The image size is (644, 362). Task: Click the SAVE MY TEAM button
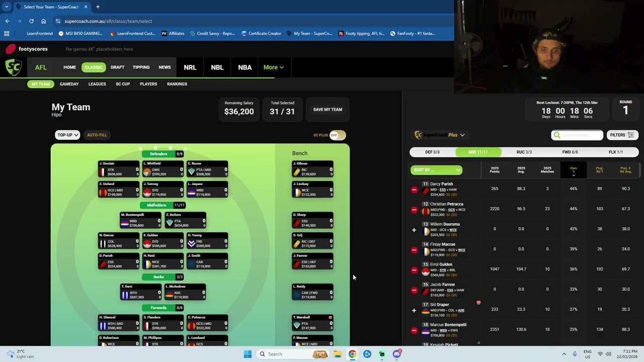328,110
